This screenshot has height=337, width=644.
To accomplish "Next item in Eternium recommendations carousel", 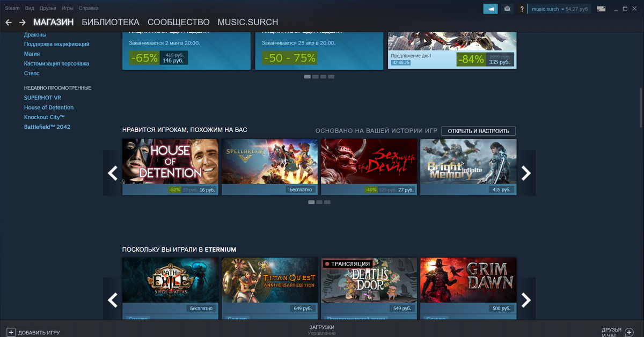I will pyautogui.click(x=526, y=299).
